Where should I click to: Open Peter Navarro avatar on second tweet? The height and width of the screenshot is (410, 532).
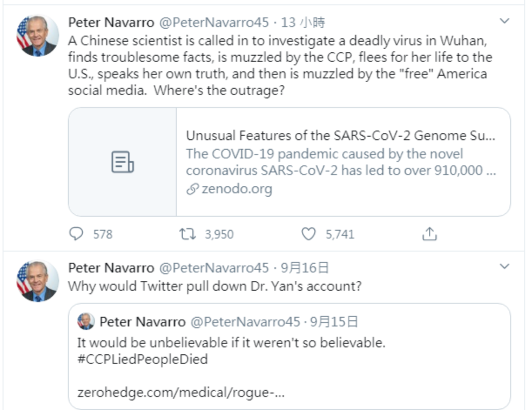pos(37,281)
